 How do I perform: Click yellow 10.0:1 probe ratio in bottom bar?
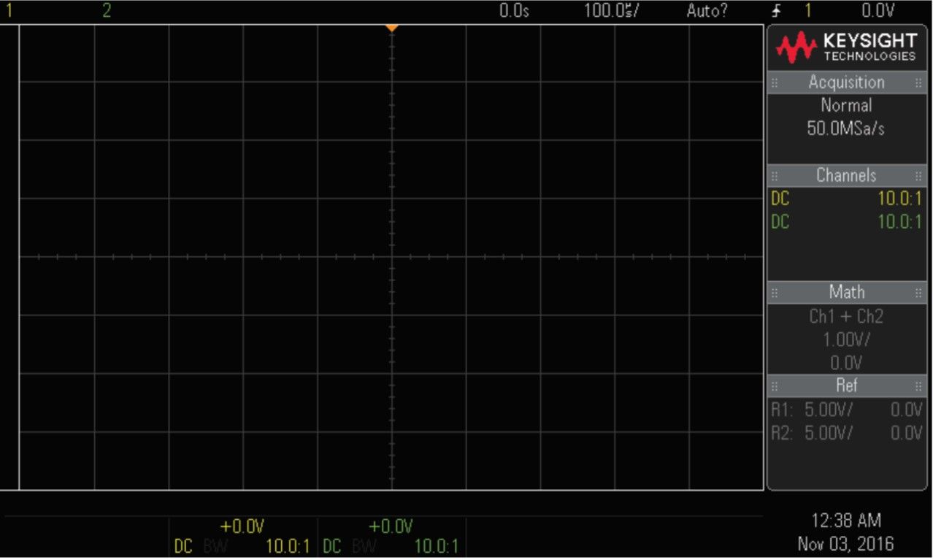[x=288, y=547]
